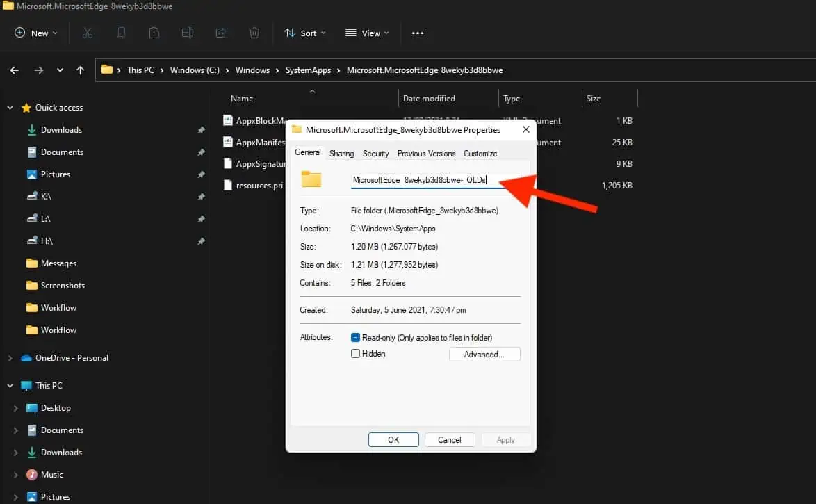
Task: Click the Apply button
Action: (x=506, y=439)
